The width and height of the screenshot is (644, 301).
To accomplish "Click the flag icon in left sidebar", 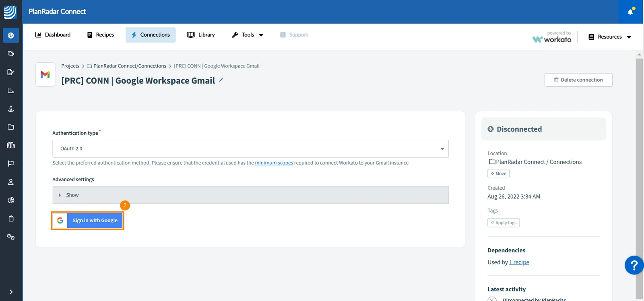I will pyautogui.click(x=11, y=164).
